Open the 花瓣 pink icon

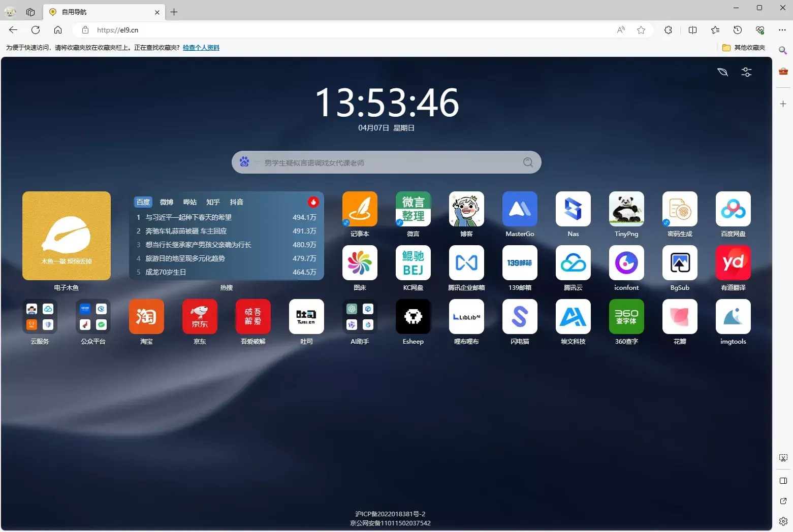pyautogui.click(x=680, y=316)
